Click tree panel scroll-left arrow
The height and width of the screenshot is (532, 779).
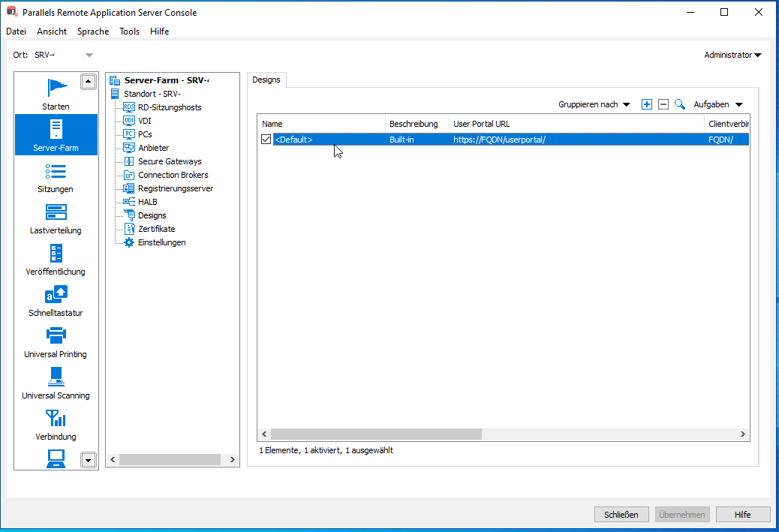click(113, 459)
